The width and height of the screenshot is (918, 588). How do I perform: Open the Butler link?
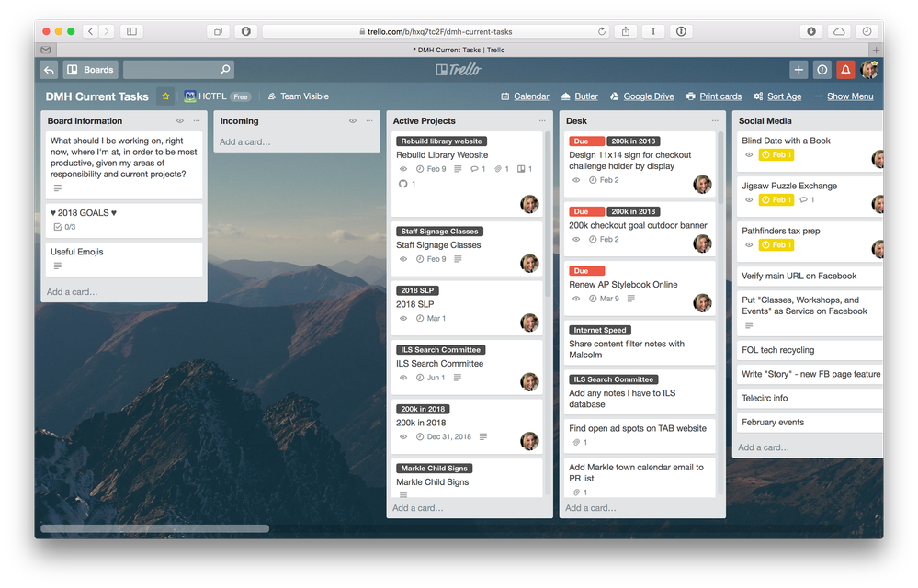coord(580,96)
